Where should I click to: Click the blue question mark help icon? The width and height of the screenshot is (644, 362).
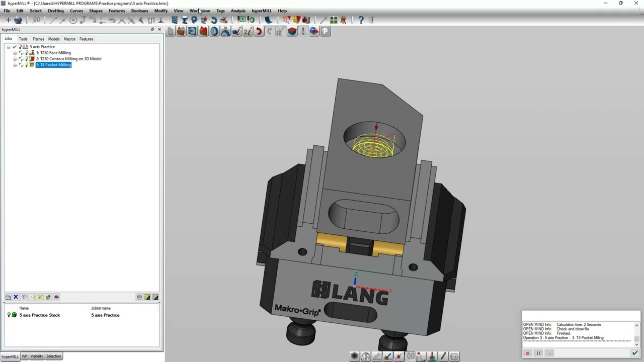361,20
